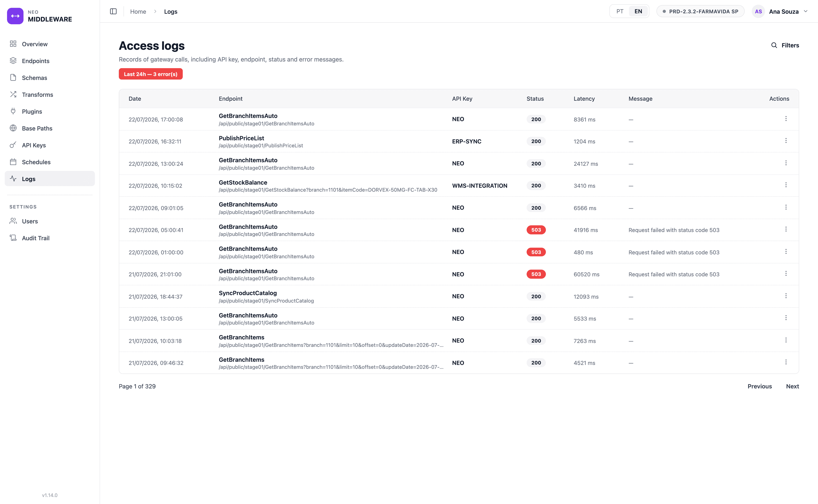Click the Endpoint column header
Screen dimensions: 818x504
[230, 99]
